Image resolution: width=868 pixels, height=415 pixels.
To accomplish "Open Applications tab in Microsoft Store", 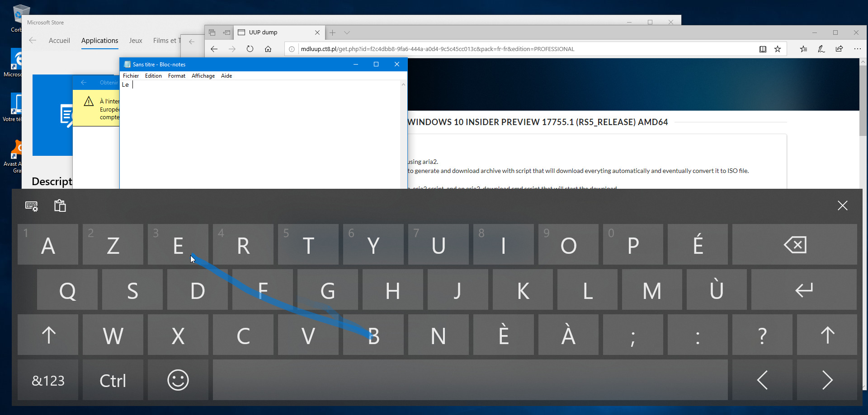I will [x=99, y=41].
